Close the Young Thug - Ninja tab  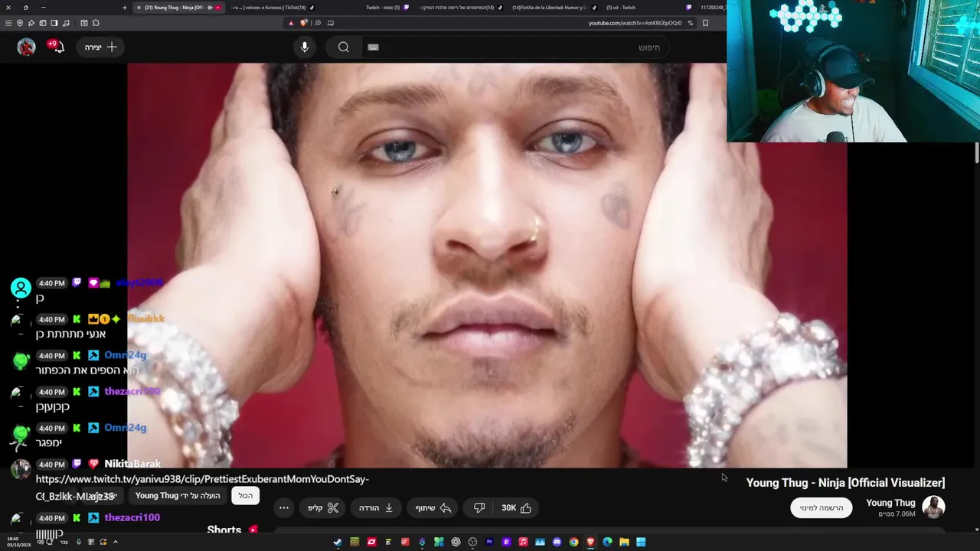click(139, 8)
